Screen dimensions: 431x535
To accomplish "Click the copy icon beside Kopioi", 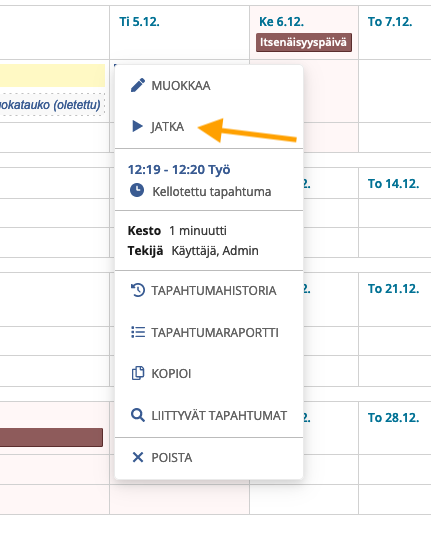I will (138, 373).
